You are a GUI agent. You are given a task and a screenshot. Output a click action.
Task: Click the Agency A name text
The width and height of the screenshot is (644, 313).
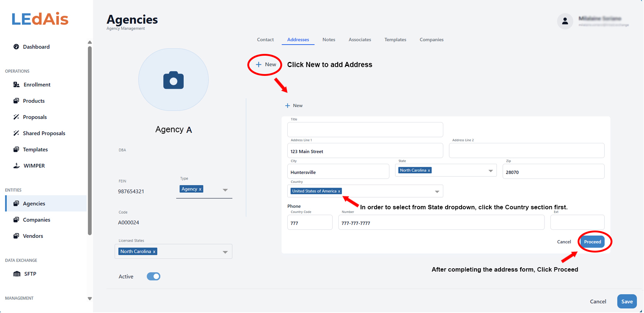(174, 129)
